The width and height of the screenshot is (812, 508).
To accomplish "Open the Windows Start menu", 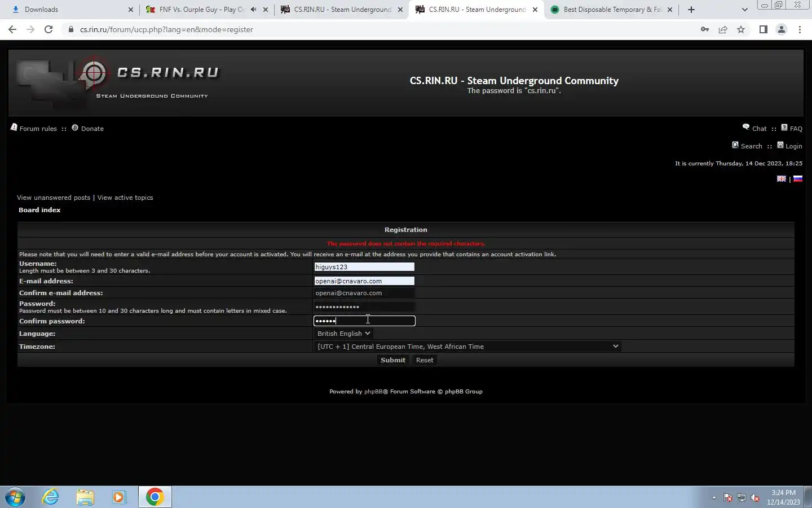I will pyautogui.click(x=15, y=497).
